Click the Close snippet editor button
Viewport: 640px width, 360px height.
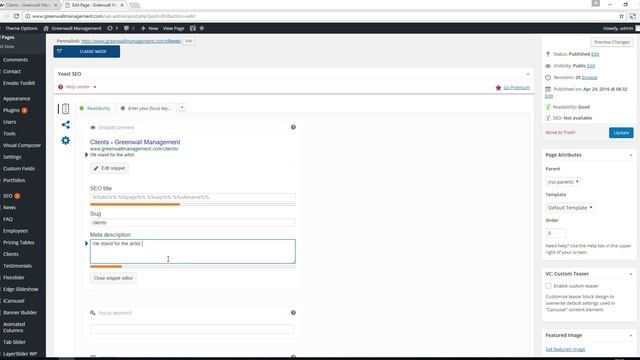(113, 278)
